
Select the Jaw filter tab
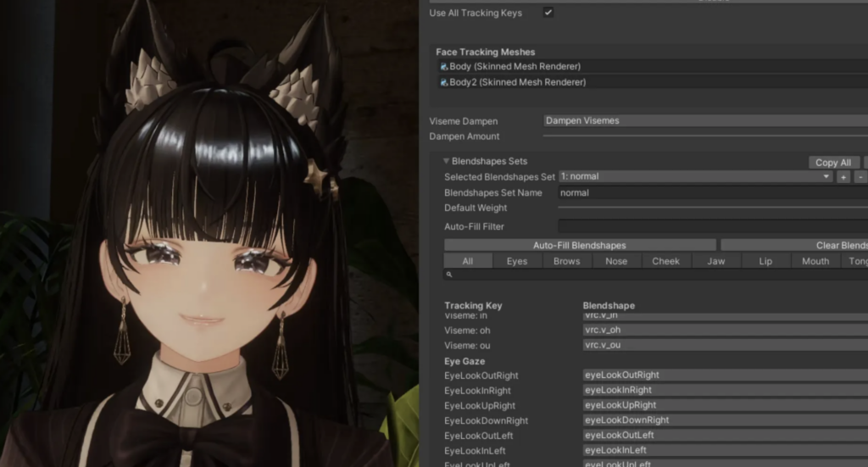pyautogui.click(x=715, y=261)
